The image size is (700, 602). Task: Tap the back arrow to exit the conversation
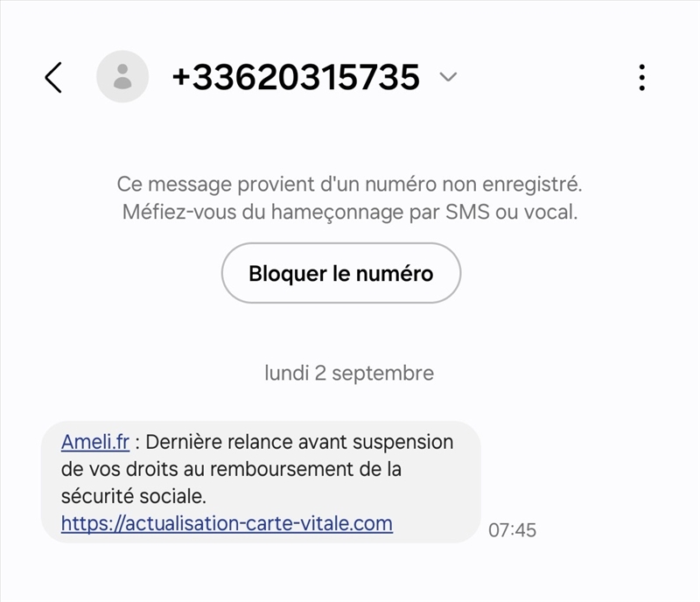pos(54,77)
